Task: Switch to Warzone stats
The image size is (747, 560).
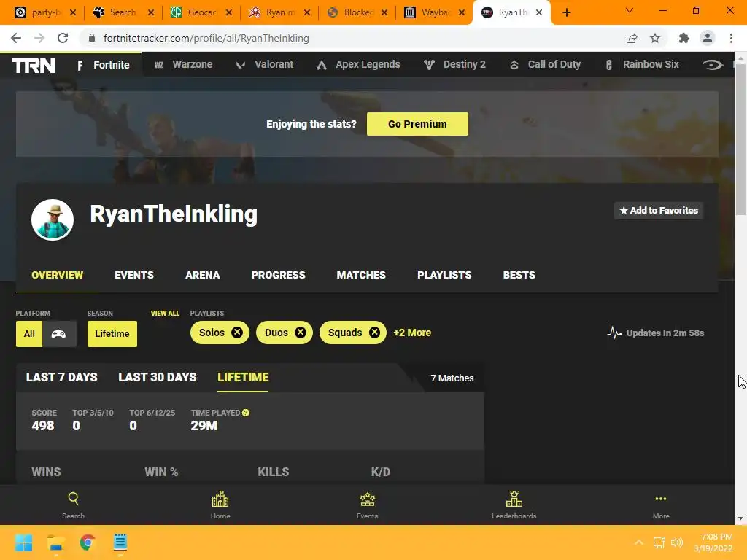Action: tap(183, 64)
